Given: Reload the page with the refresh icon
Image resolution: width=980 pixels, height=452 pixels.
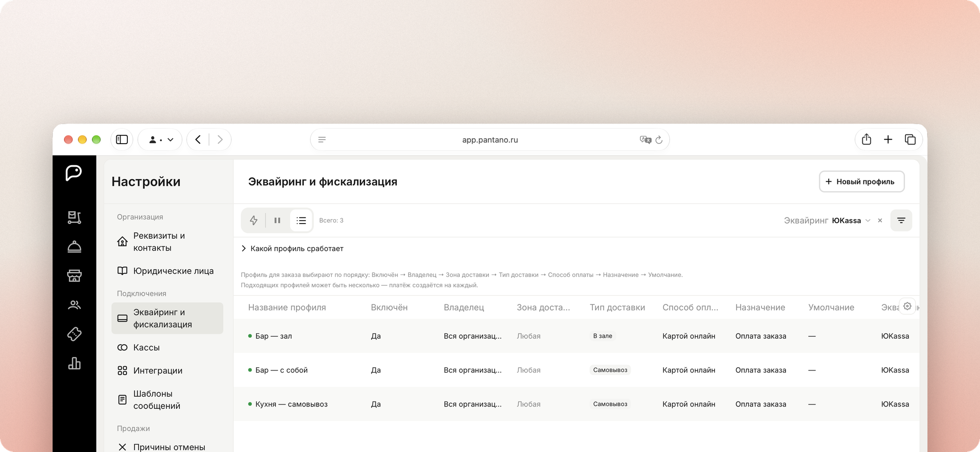Looking at the screenshot, I should (x=659, y=140).
